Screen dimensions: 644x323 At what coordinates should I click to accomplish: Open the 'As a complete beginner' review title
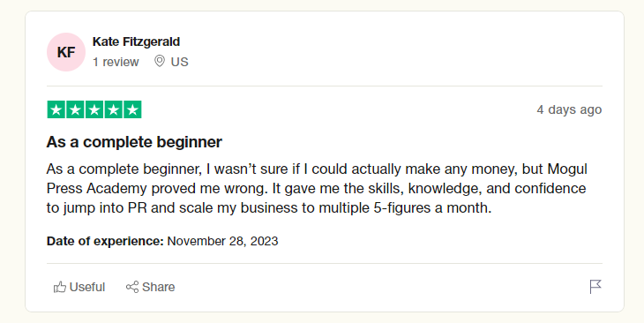[x=134, y=142]
